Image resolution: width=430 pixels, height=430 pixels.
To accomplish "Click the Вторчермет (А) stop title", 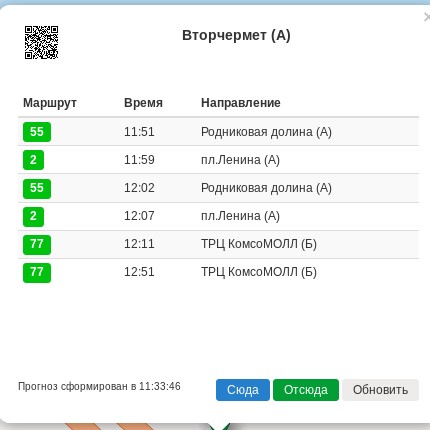I will (236, 35).
